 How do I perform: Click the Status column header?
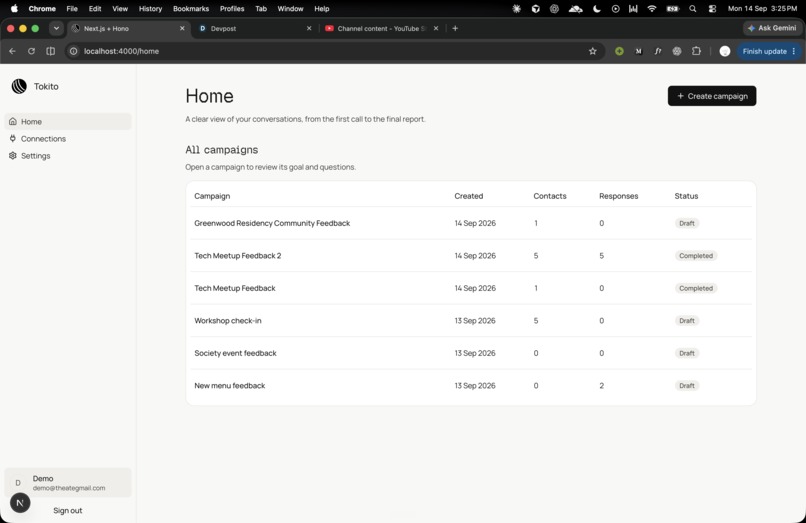[x=686, y=196]
